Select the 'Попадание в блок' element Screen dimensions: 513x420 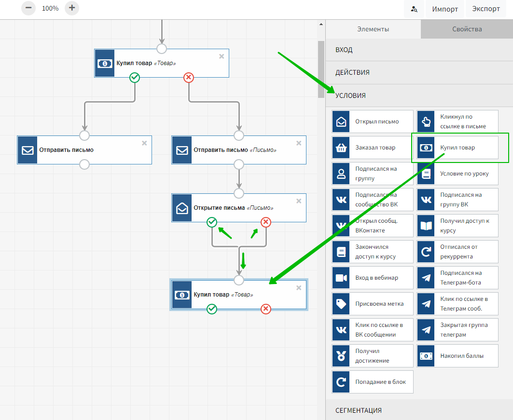click(372, 382)
